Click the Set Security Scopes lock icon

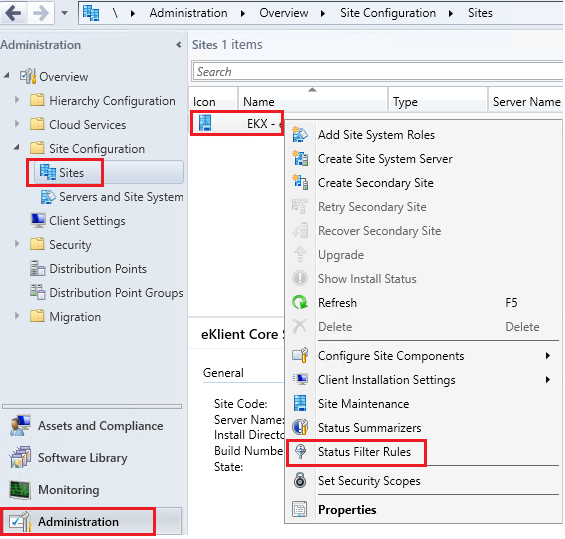[300, 480]
